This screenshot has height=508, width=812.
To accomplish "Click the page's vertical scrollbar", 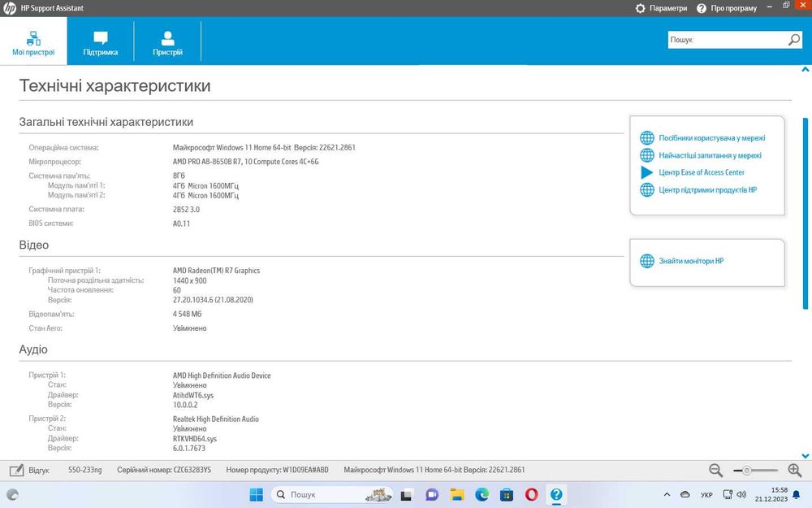I will point(806,214).
